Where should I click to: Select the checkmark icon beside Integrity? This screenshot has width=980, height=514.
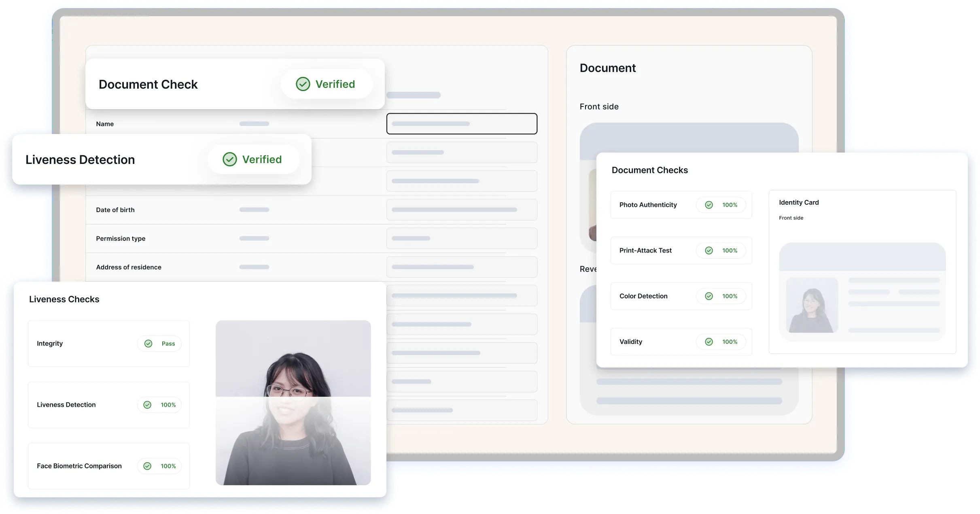tap(148, 343)
